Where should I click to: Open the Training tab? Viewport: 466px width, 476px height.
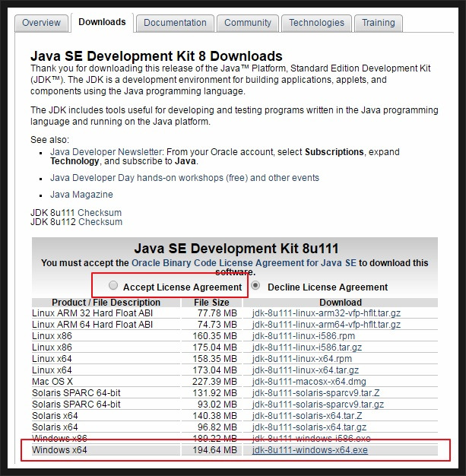379,23
